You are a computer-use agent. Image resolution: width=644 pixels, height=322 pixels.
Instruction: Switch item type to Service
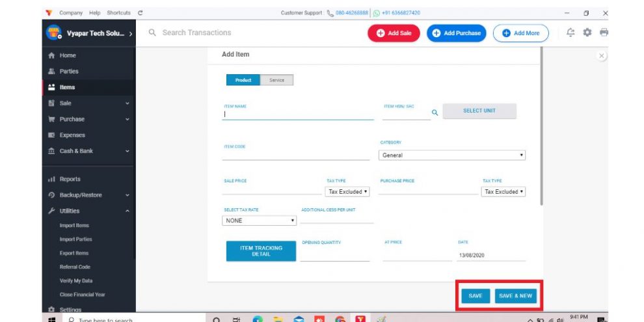tap(277, 80)
